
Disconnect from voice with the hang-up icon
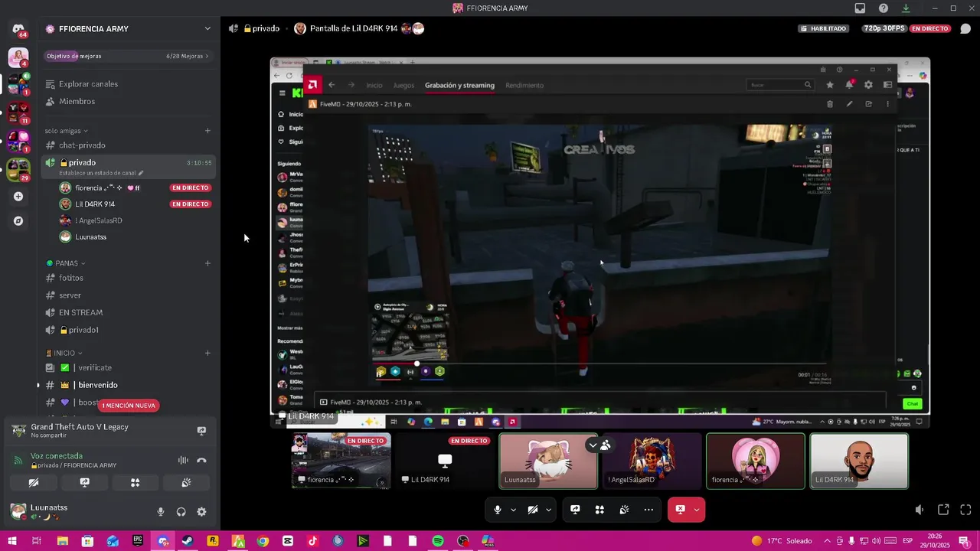(x=201, y=460)
